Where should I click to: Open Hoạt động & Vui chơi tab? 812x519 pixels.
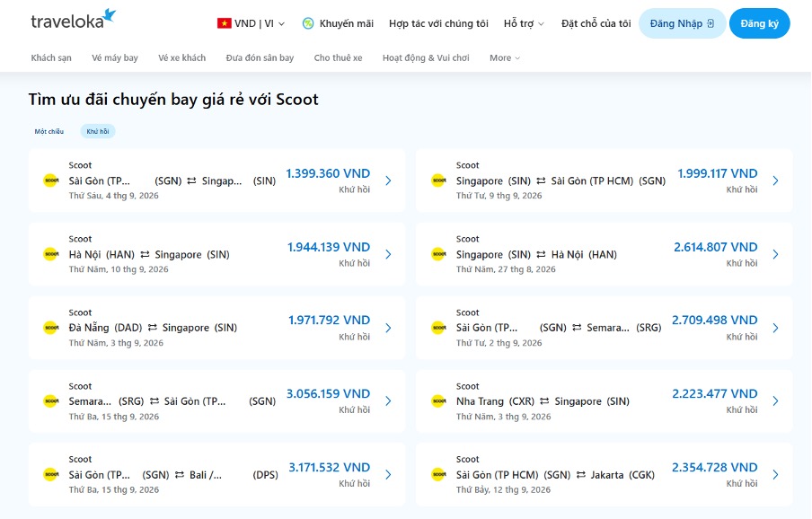[426, 58]
